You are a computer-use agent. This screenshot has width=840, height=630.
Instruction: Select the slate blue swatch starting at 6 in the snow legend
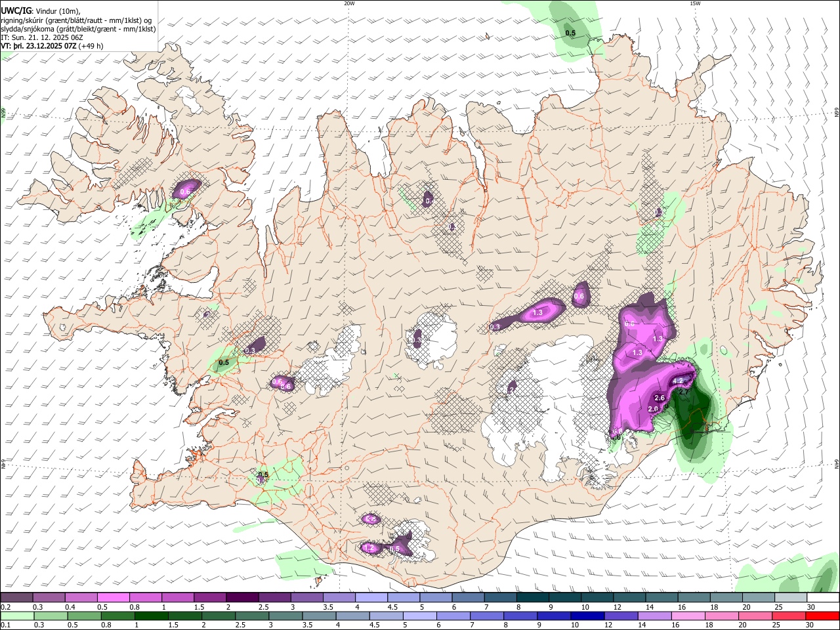(x=469, y=597)
